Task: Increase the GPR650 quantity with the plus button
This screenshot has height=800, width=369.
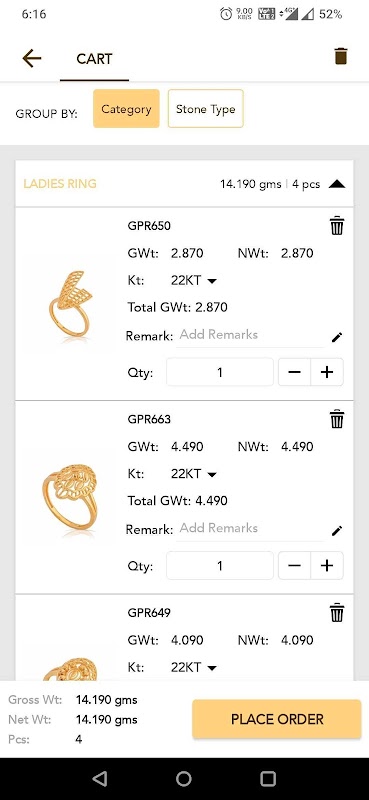Action: pyautogui.click(x=327, y=372)
